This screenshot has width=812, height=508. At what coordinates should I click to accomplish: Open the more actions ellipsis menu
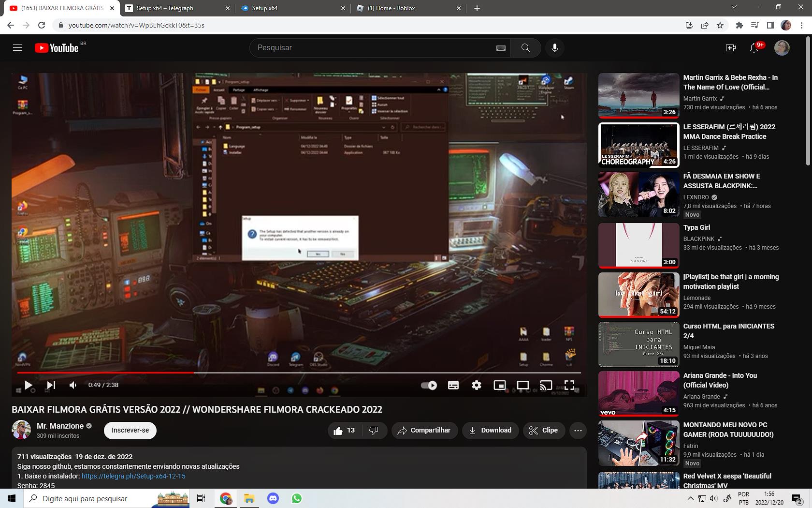(578, 430)
